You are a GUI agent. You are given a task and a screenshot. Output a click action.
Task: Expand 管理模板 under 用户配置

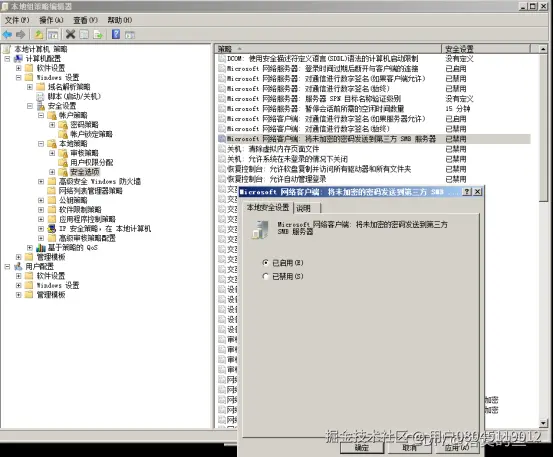(x=19, y=295)
